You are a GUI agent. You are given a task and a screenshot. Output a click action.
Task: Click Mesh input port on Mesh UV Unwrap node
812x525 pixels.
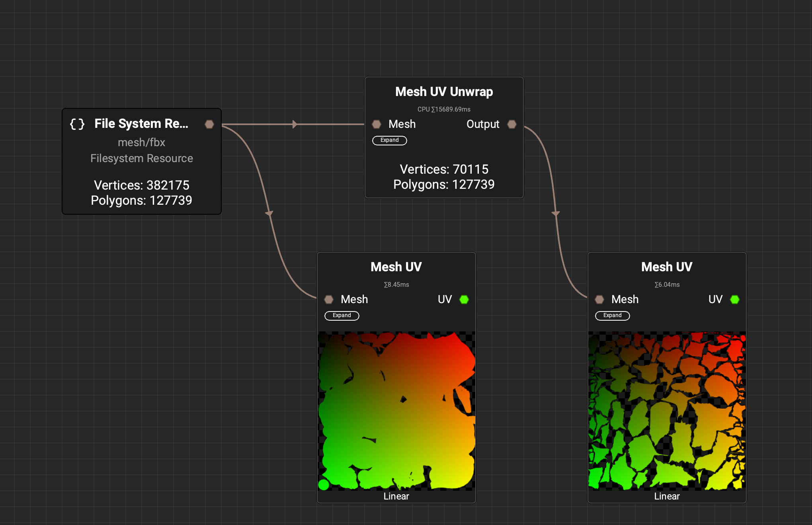pyautogui.click(x=376, y=124)
